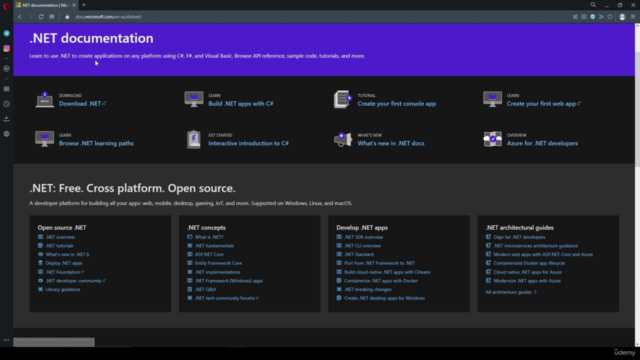This screenshot has height=360, width=640.
Task: Open the Settings gear in sidebar
Action: pos(7,134)
